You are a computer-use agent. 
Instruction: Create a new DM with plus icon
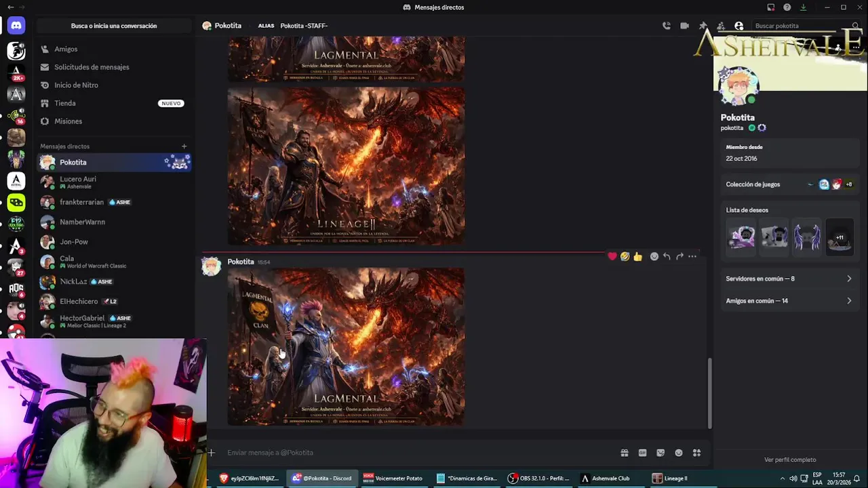[x=184, y=146]
